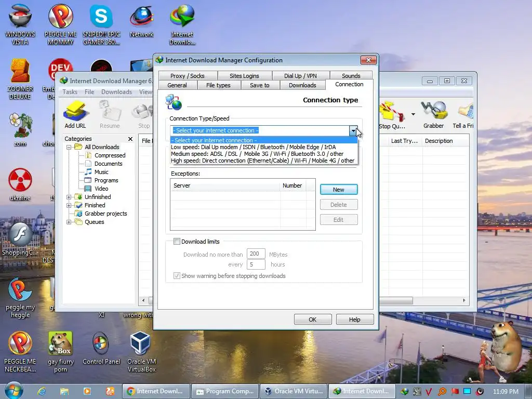This screenshot has height=399, width=532.
Task: Open Windows Media Player from the taskbar
Action: point(87,391)
